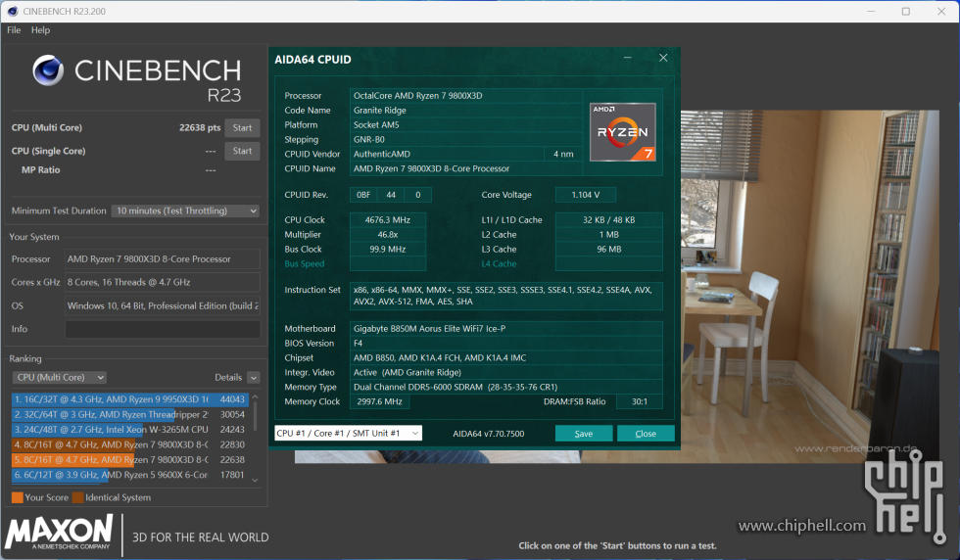This screenshot has height=560, width=960.
Task: Click the Processor name field in AIDA64
Action: click(x=466, y=96)
